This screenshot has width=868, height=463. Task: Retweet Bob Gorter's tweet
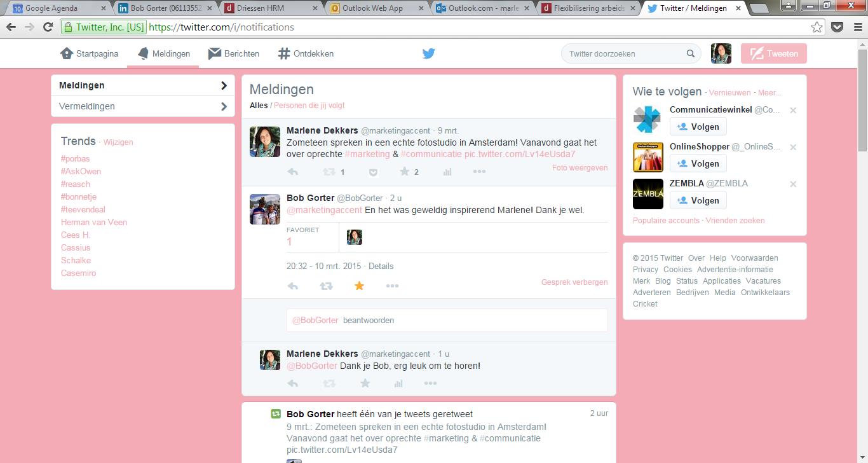pos(326,286)
